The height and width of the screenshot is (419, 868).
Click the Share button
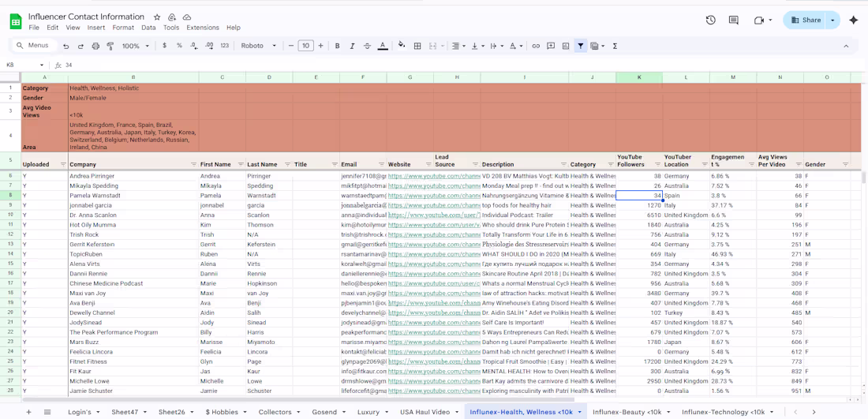click(x=806, y=20)
